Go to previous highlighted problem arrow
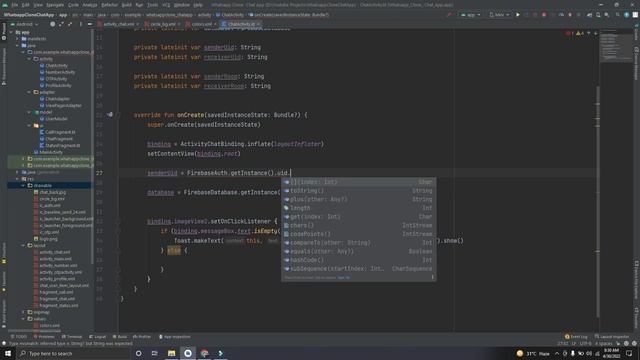 click(588, 33)
